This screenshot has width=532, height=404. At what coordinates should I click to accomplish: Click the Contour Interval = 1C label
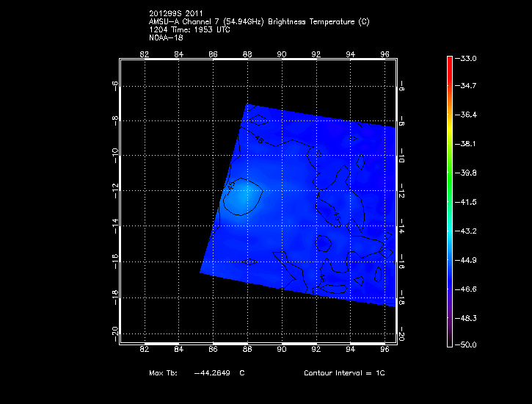[x=344, y=373]
